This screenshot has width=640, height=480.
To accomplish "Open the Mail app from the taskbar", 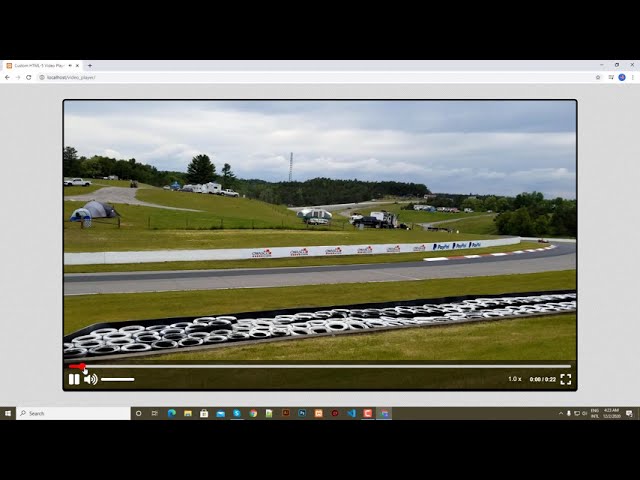I will click(x=220, y=413).
